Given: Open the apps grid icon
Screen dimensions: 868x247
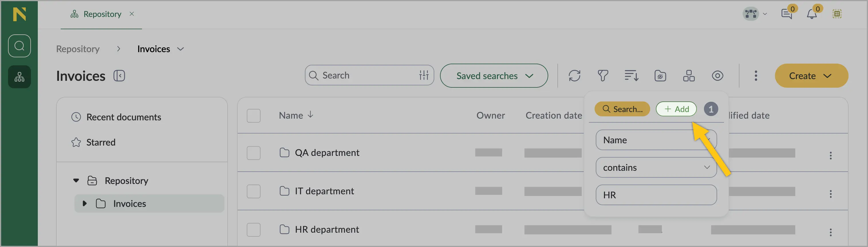Looking at the screenshot, I should tap(837, 14).
